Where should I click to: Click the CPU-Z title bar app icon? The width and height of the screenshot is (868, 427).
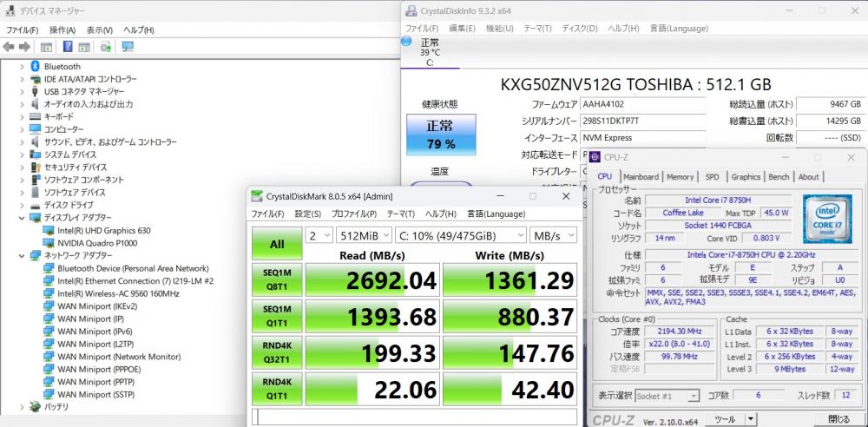point(595,158)
